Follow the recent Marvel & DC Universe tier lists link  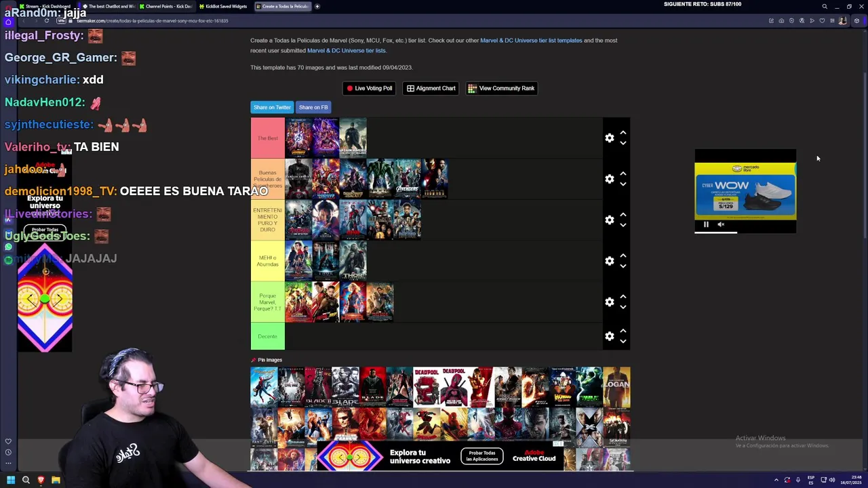click(x=347, y=51)
